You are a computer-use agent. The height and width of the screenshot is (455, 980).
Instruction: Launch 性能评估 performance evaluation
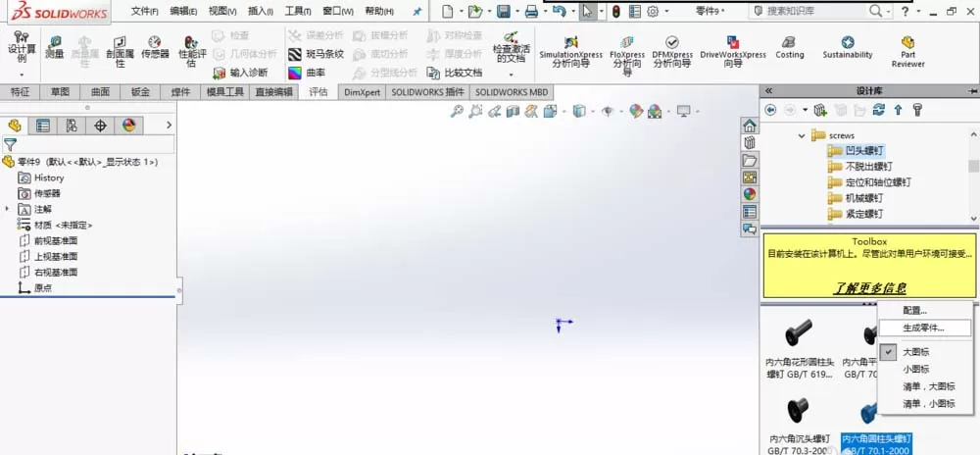click(191, 52)
